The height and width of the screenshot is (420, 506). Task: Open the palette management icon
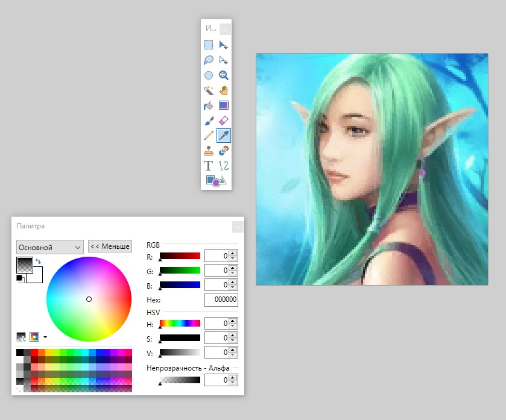pyautogui.click(x=34, y=337)
